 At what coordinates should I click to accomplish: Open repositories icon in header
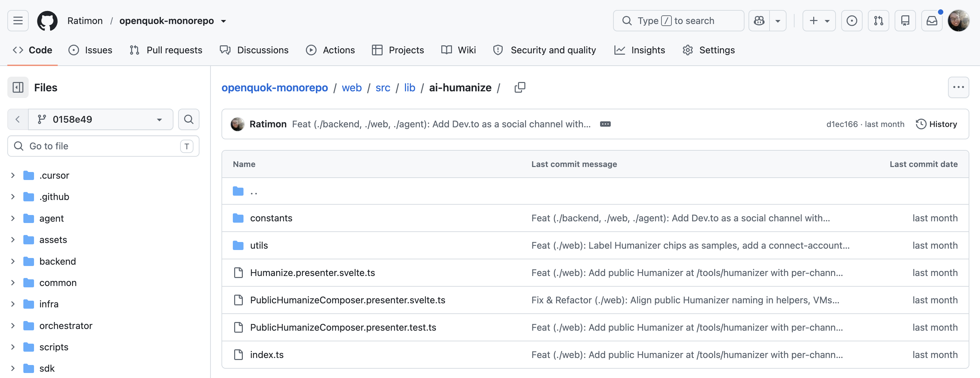[905, 21]
